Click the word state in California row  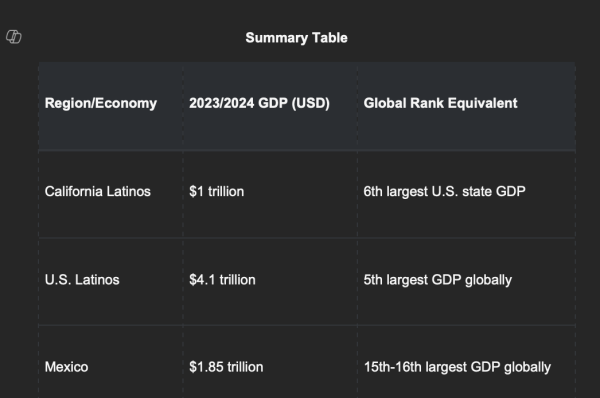click(477, 191)
